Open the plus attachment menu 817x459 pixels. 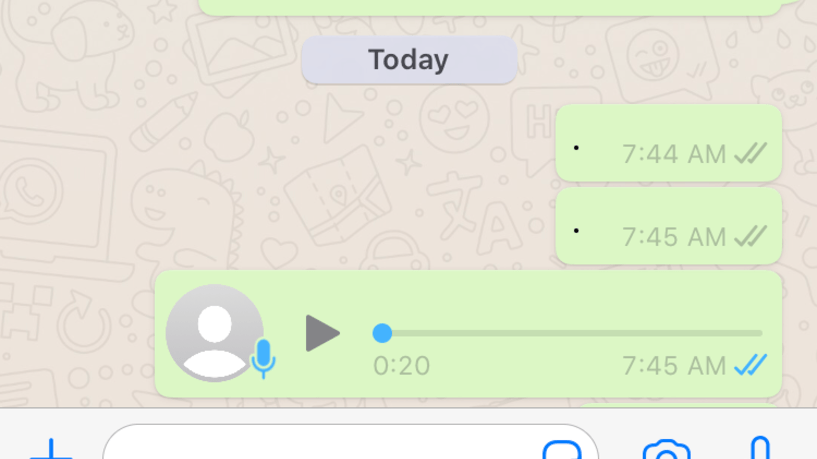point(51,451)
